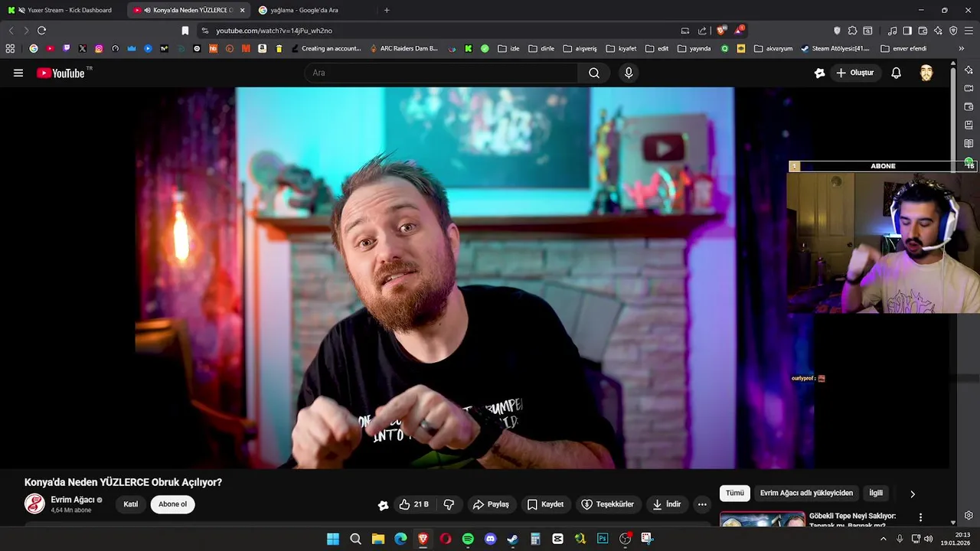Click the bookmark icon in address bar
Viewport: 980px width, 551px height.
[x=185, y=31]
